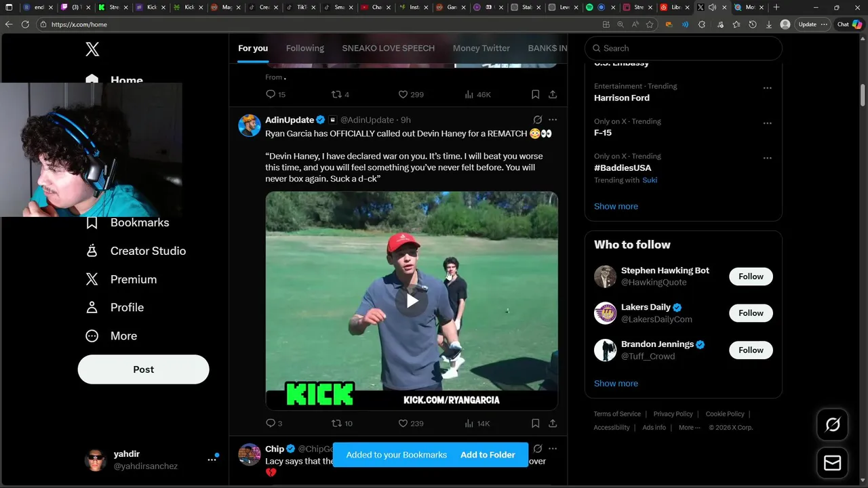Refresh the page in the browser

[x=25, y=24]
